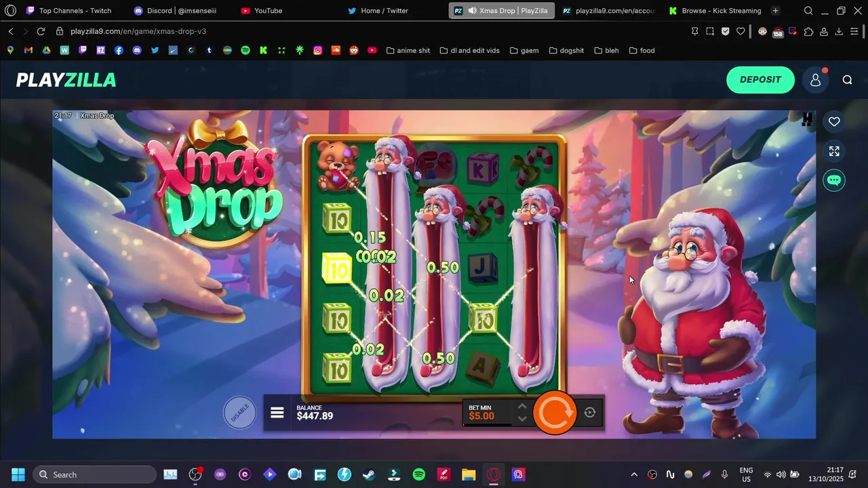Open a new browser tab

click(775, 11)
